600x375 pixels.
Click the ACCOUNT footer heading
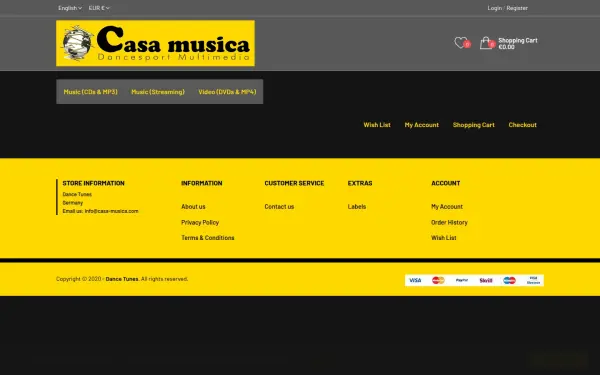446,183
